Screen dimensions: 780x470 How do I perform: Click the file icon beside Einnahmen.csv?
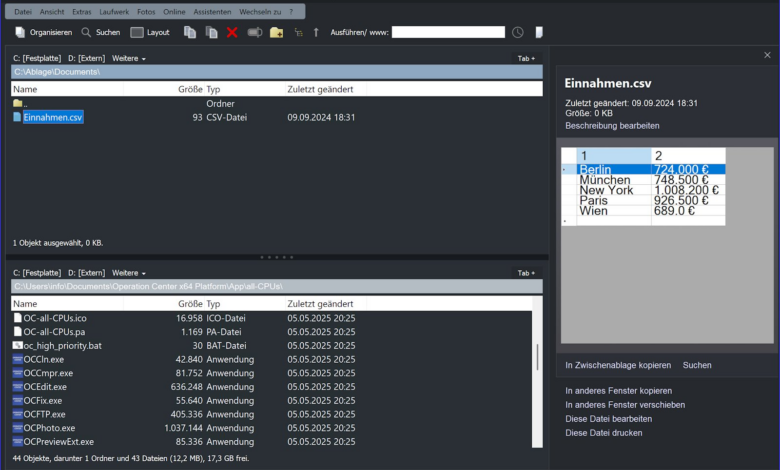coord(17,117)
